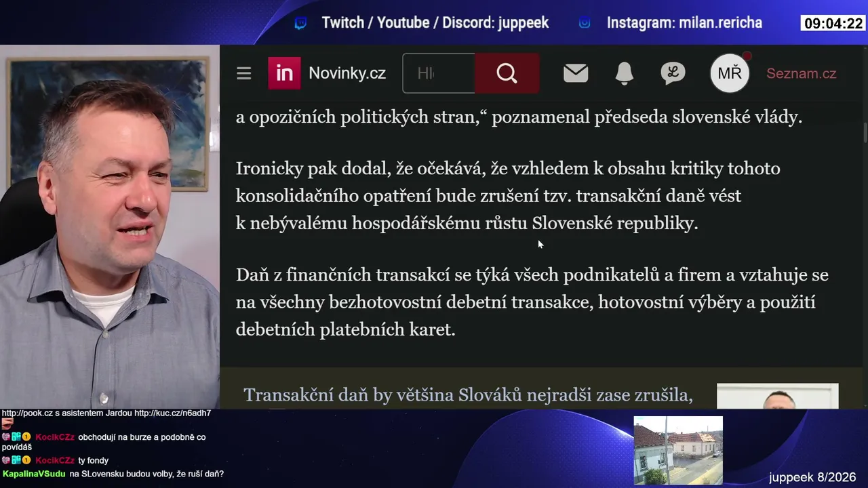Select username KocikCZz beside "ty fondy"

coord(55,461)
